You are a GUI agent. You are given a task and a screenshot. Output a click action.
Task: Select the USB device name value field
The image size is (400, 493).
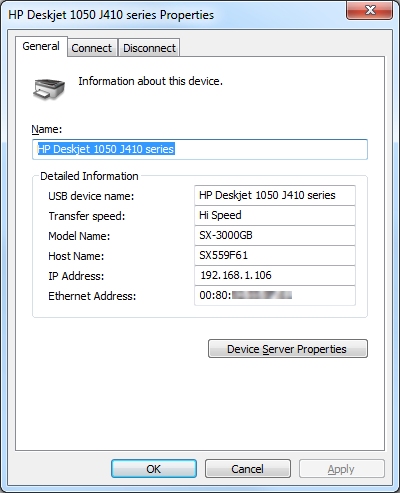pos(275,195)
